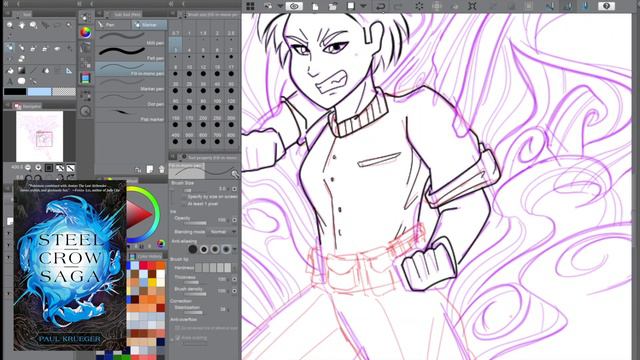Open Thickness dynamics button
This screenshot has width=640, height=360.
coord(234,279)
